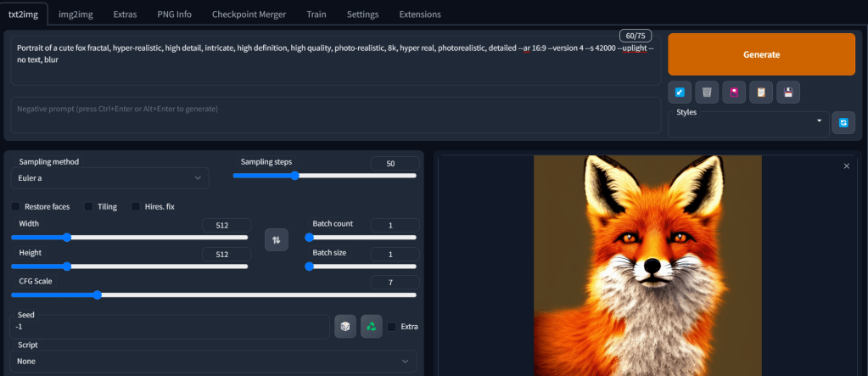Click the trash can clear prompt icon
The image size is (868, 376).
[706, 92]
